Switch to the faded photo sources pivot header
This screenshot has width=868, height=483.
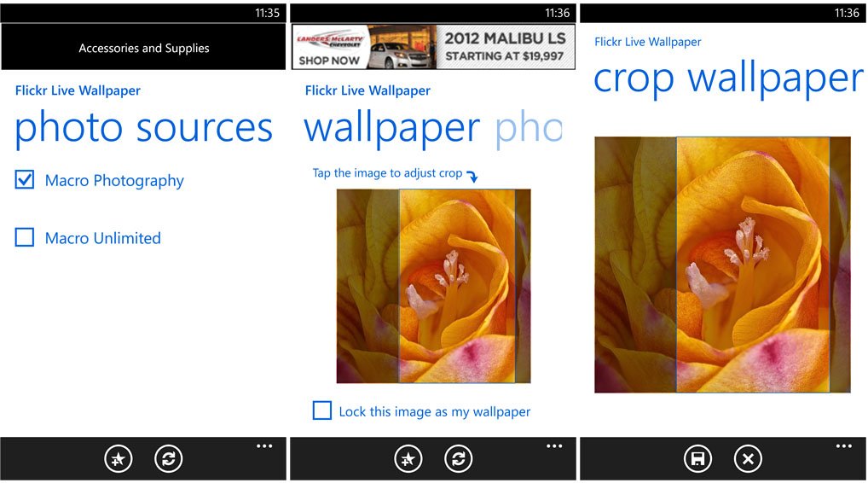[x=529, y=129]
